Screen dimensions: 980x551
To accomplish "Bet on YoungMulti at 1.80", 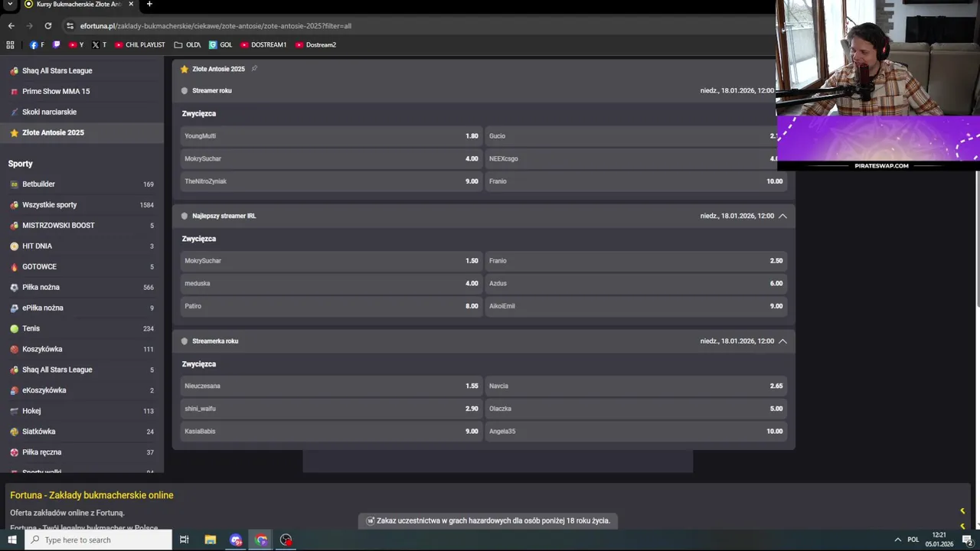I will [332, 136].
